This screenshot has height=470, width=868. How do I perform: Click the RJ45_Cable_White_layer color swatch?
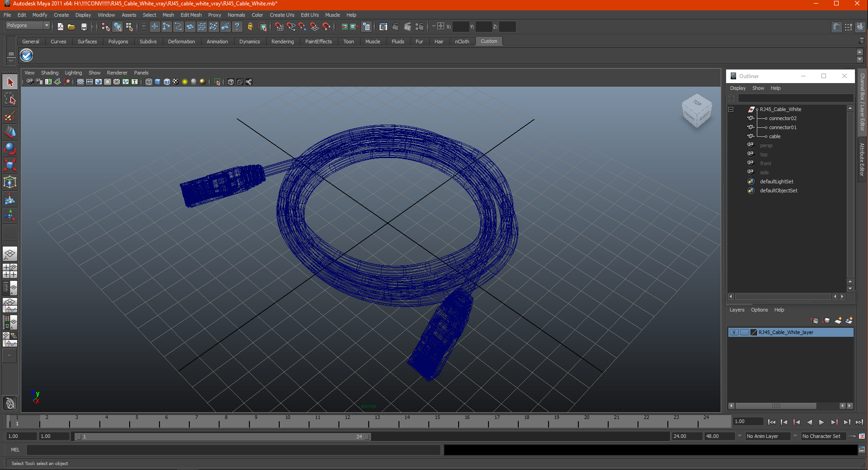[754, 332]
